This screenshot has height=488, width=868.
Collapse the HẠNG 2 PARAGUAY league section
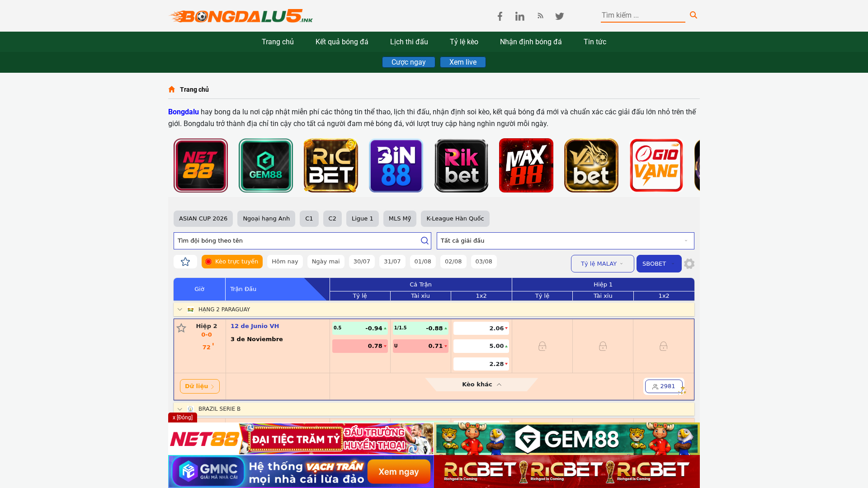click(180, 310)
